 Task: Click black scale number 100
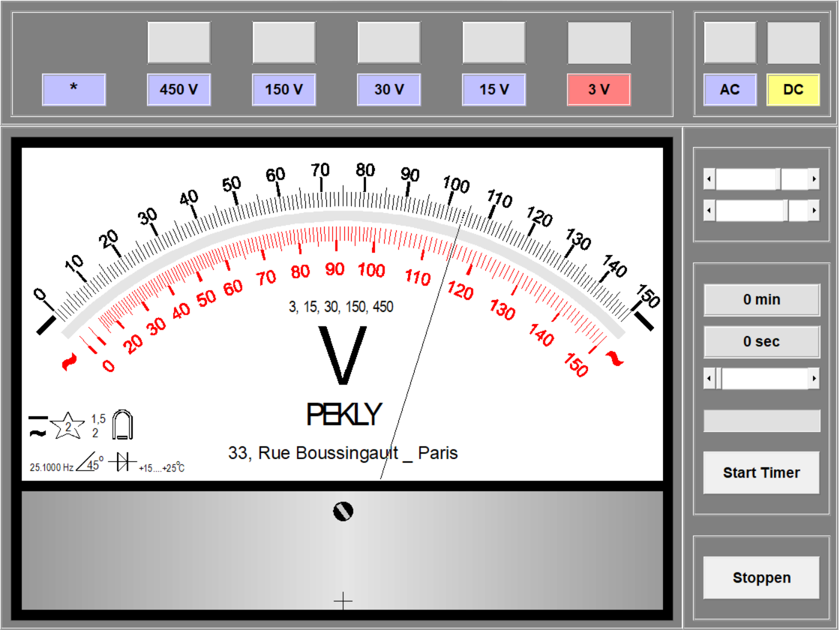pyautogui.click(x=456, y=184)
